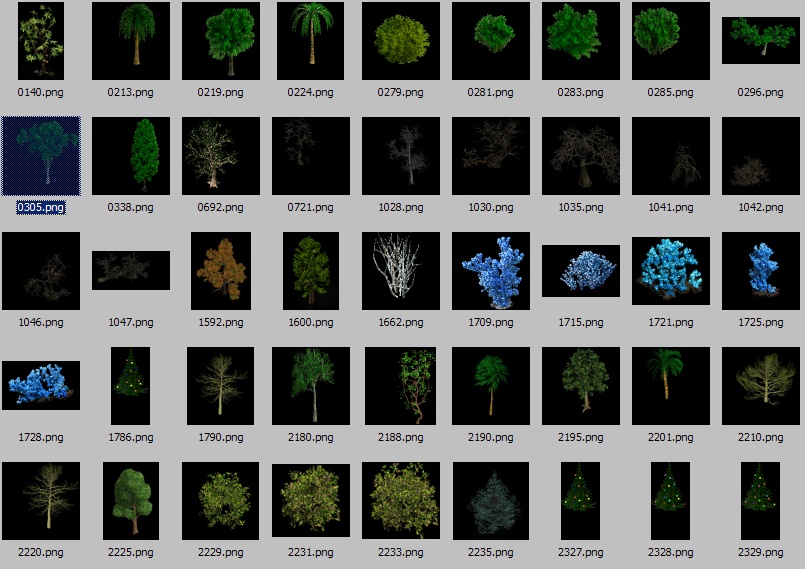The height and width of the screenshot is (569, 805).
Task: Click the 0224.png palm tree image
Action: 311,41
